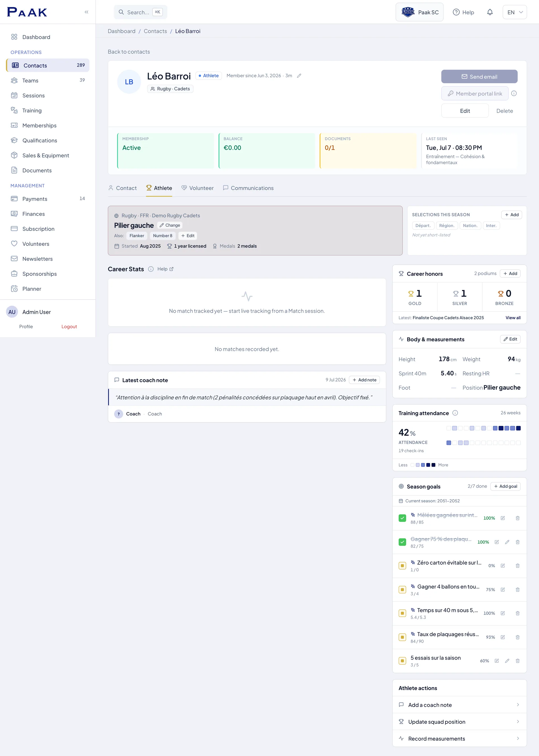Expand 'Add a coach note' action

click(x=459, y=705)
